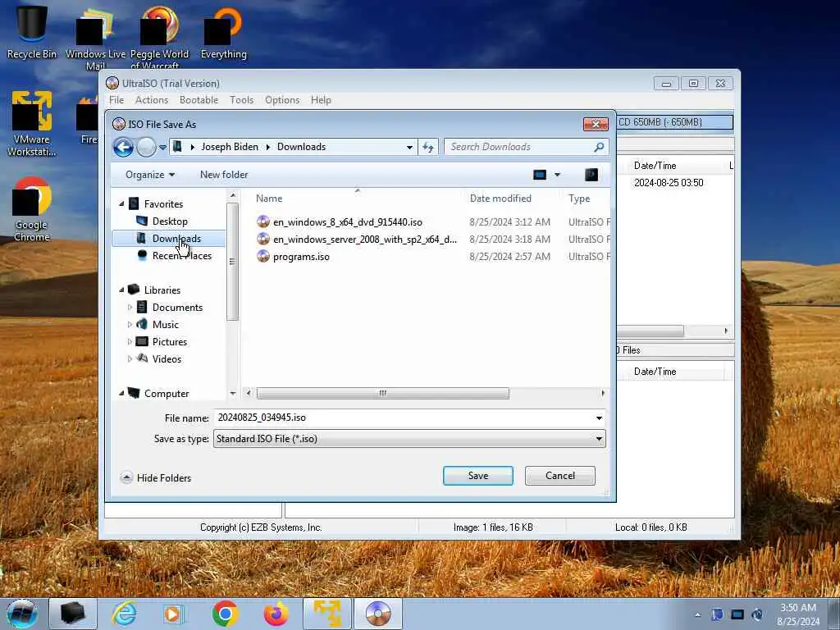Viewport: 840px width, 630px height.
Task: Click Hide Folders toggle button
Action: pyautogui.click(x=156, y=478)
